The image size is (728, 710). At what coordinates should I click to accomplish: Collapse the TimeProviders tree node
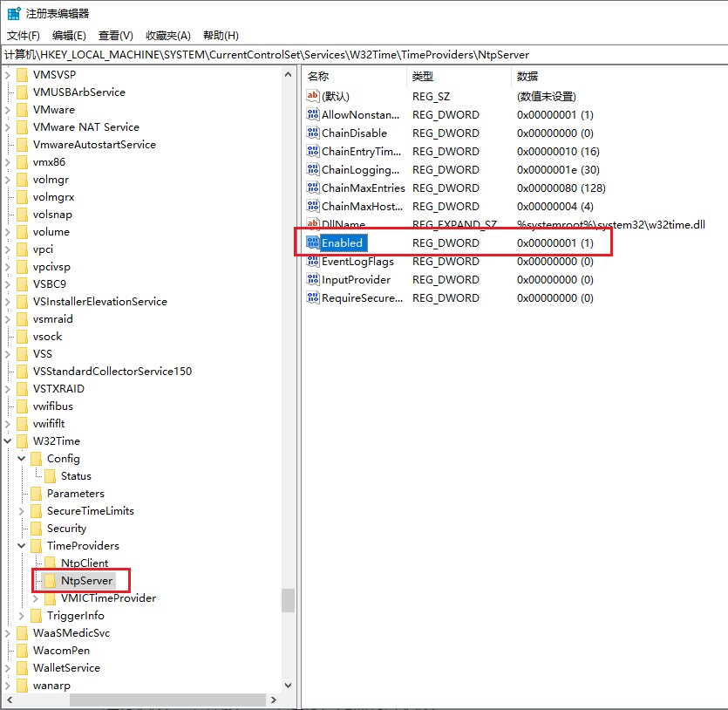(x=21, y=546)
